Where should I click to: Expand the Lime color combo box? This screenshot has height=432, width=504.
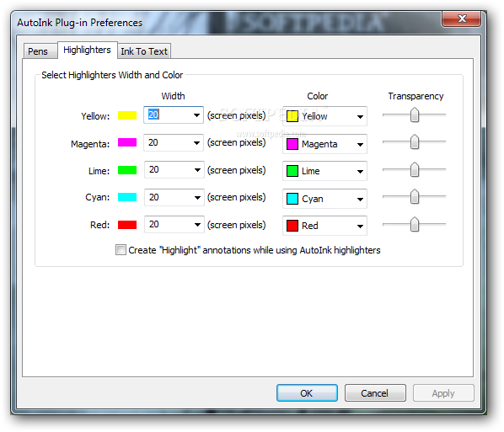324,171
